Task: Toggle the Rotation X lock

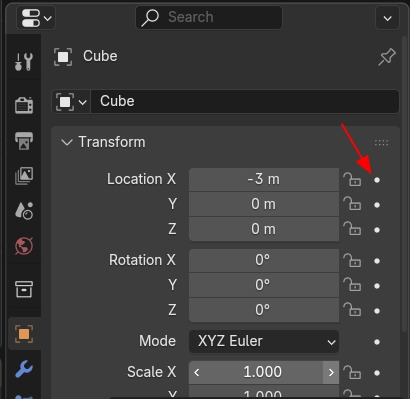Action: pyautogui.click(x=352, y=260)
